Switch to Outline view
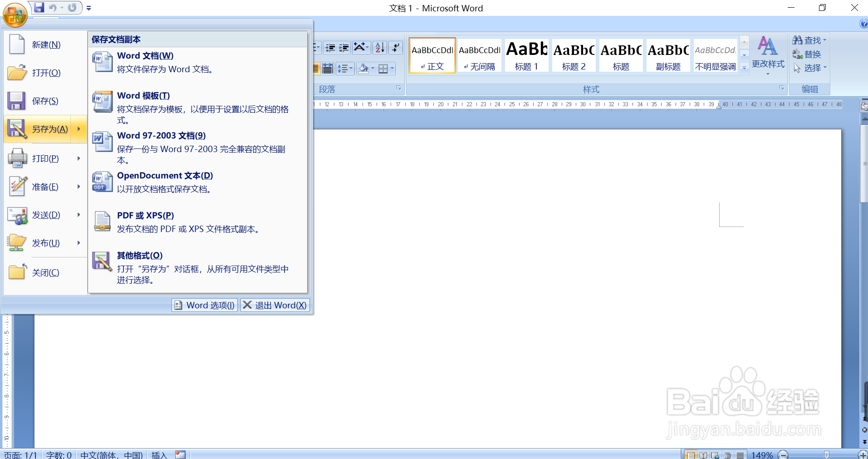868x459 pixels. coord(728,454)
